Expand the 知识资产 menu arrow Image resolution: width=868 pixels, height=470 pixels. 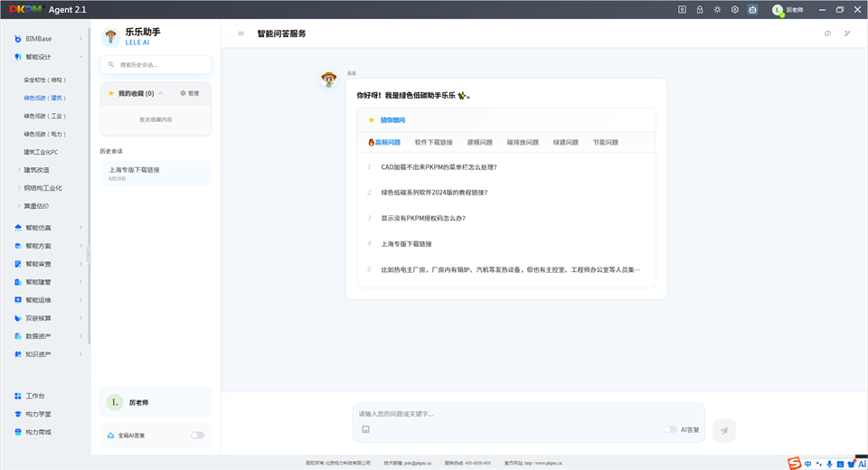tap(80, 354)
